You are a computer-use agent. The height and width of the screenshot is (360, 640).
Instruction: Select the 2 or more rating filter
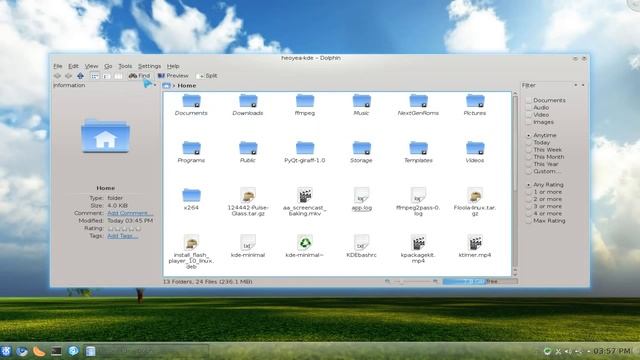pos(529,200)
